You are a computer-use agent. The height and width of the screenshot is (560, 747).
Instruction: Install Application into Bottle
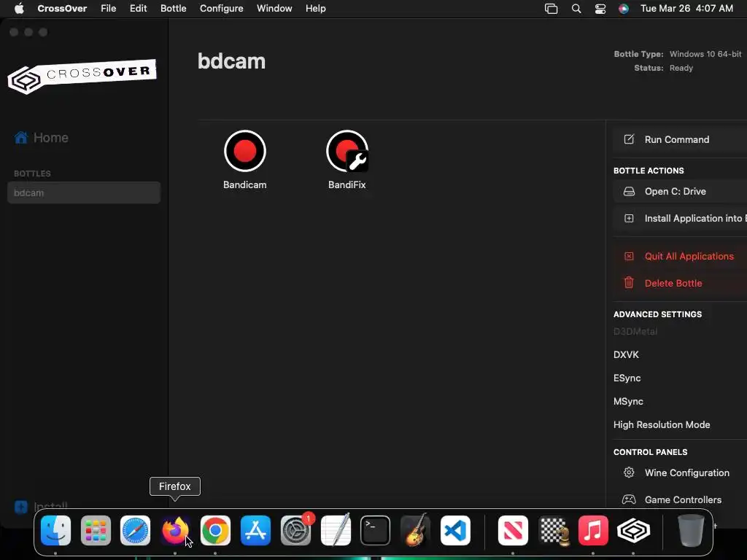(679, 219)
